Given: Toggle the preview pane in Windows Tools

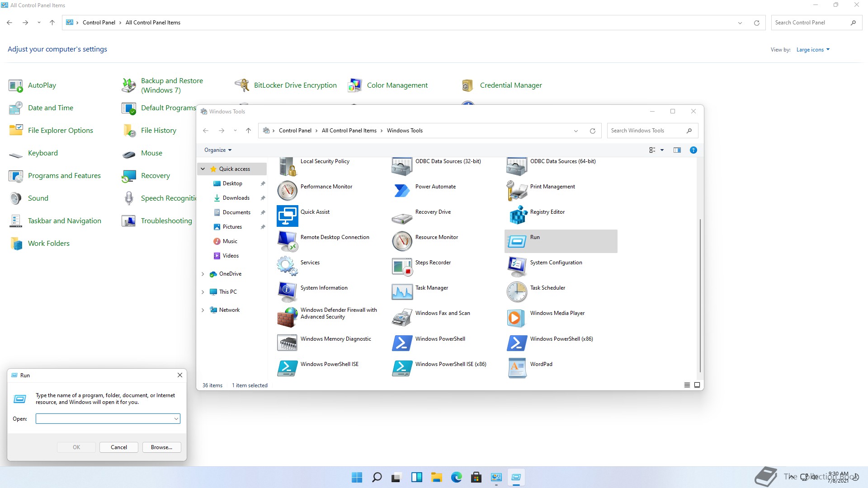Looking at the screenshot, I should tap(677, 150).
